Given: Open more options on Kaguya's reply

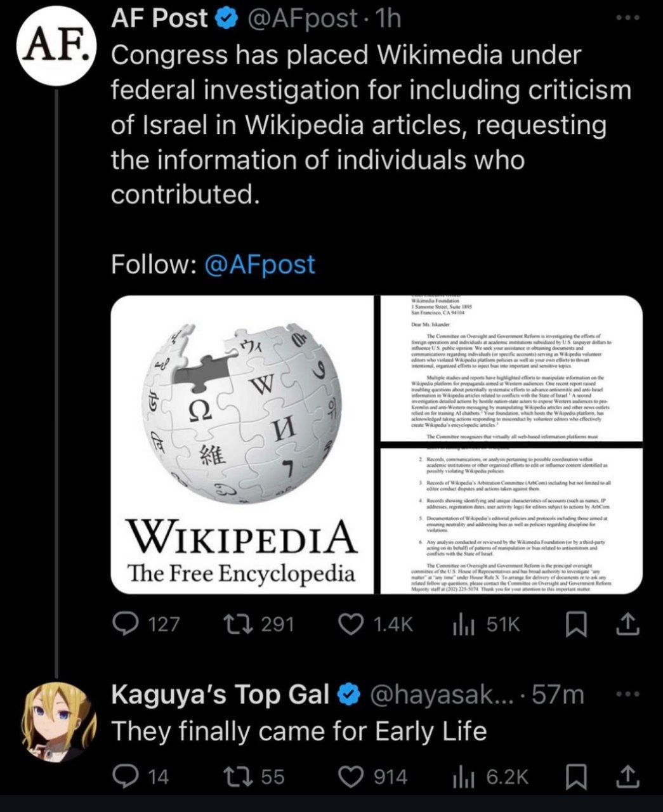Looking at the screenshot, I should click(629, 695).
